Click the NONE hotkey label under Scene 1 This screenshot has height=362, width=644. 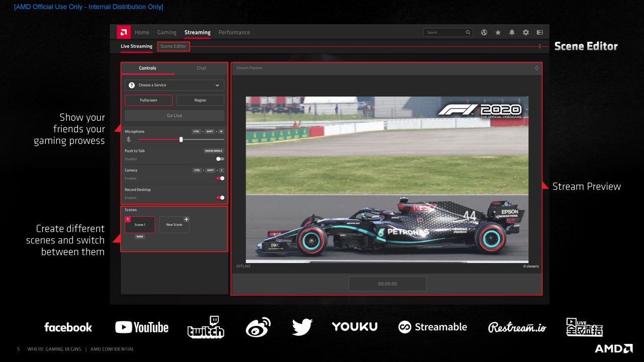point(140,236)
